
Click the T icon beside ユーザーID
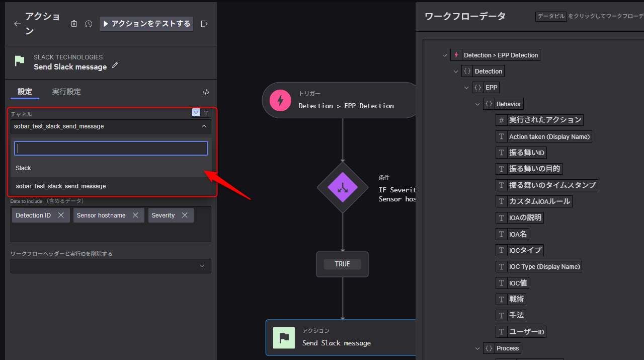pos(501,332)
